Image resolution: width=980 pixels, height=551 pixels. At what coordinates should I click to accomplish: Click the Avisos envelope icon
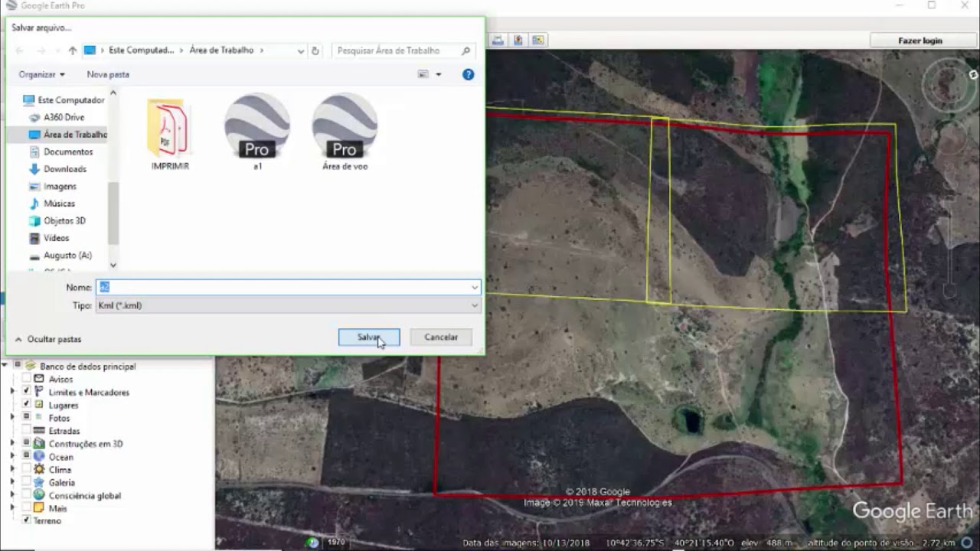tap(39, 379)
